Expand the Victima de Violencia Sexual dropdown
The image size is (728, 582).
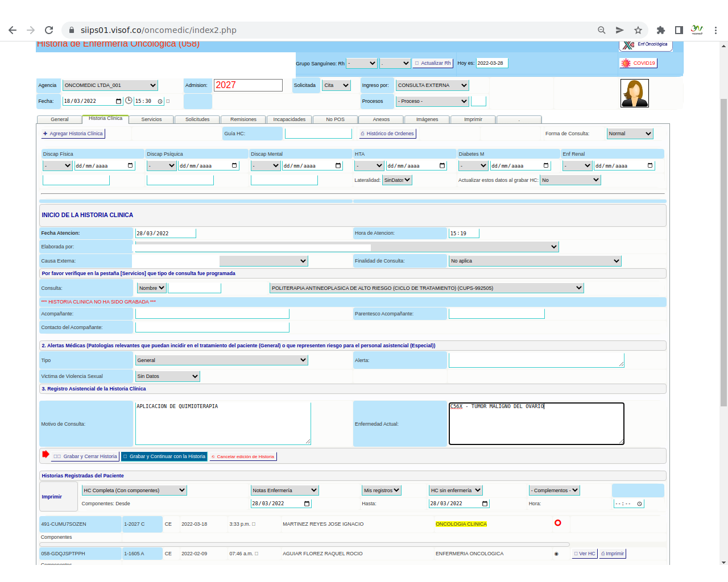coord(167,376)
